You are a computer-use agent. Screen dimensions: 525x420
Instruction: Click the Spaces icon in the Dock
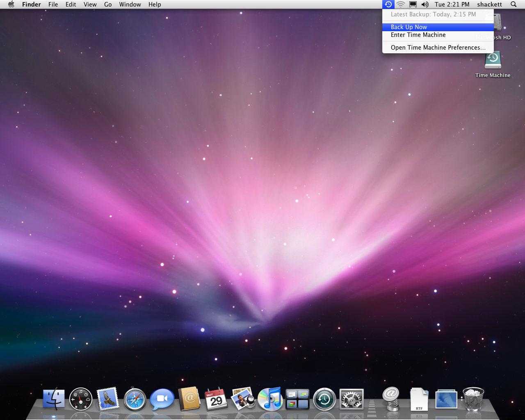pyautogui.click(x=297, y=399)
